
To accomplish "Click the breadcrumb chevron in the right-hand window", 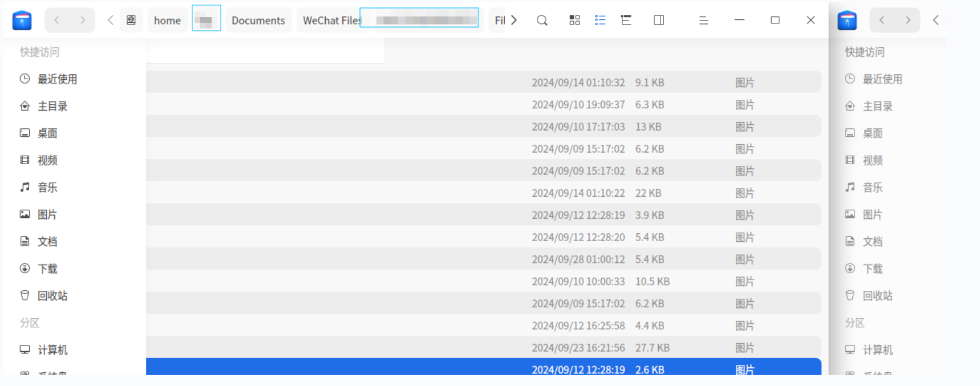I will (x=936, y=21).
